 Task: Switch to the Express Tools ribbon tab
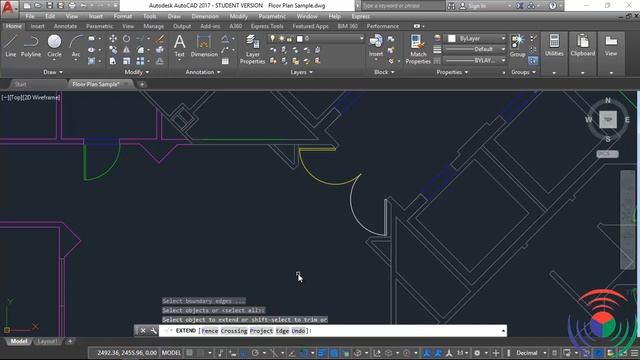(267, 26)
